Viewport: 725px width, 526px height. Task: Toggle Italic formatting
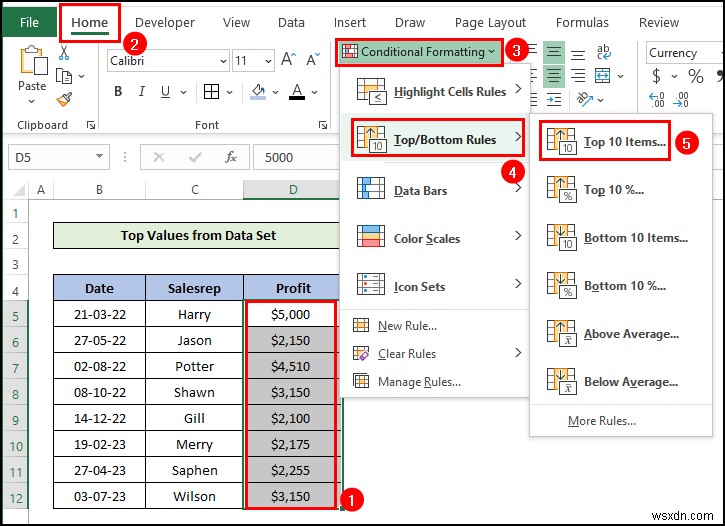pos(142,92)
